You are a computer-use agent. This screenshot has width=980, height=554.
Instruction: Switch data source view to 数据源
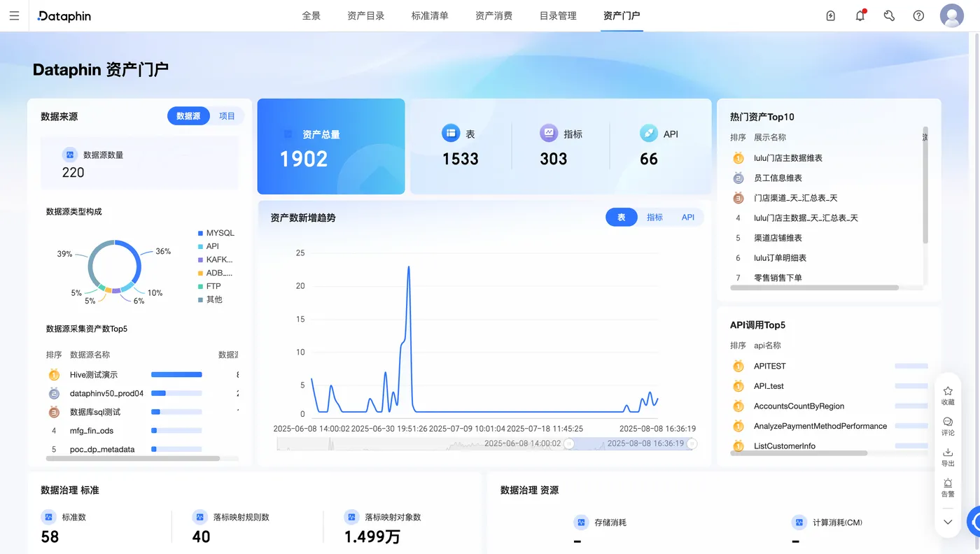tap(188, 116)
